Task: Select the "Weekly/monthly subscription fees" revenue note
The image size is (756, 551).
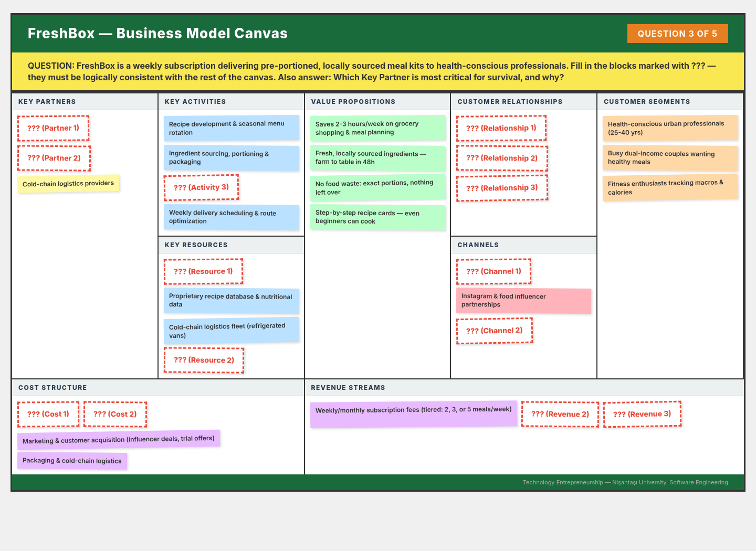Action: tap(414, 414)
